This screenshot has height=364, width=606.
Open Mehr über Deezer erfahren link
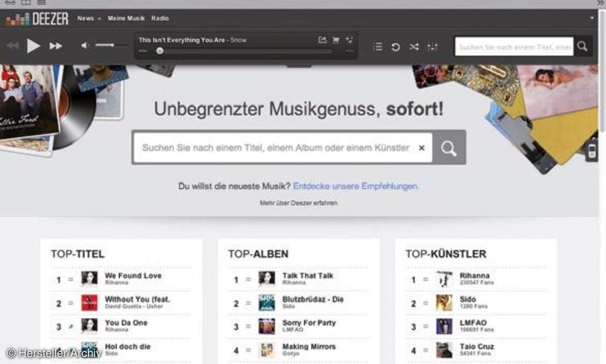pos(298,203)
